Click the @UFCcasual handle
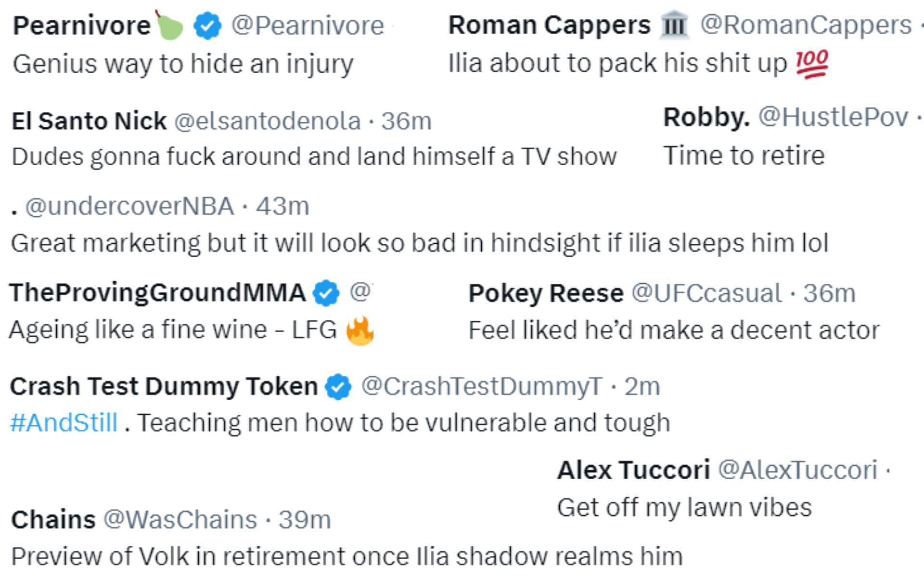The image size is (924, 578). [x=707, y=293]
